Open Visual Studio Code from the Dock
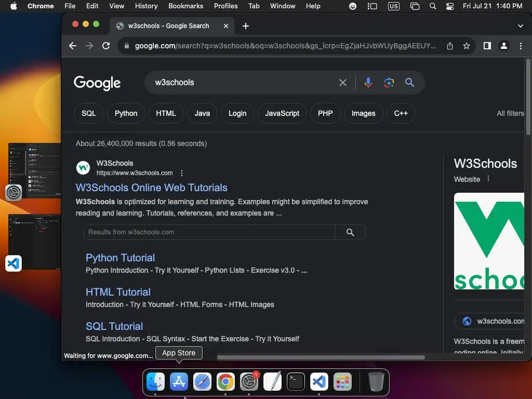 [x=320, y=382]
